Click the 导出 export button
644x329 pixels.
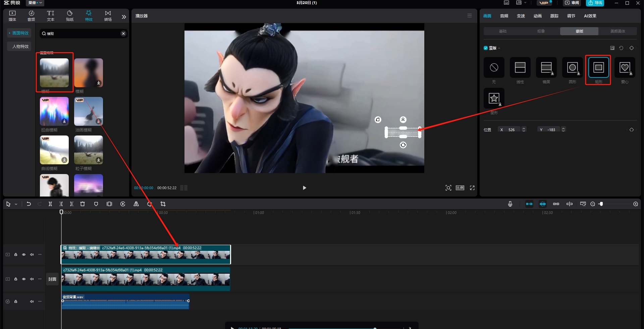(595, 3)
